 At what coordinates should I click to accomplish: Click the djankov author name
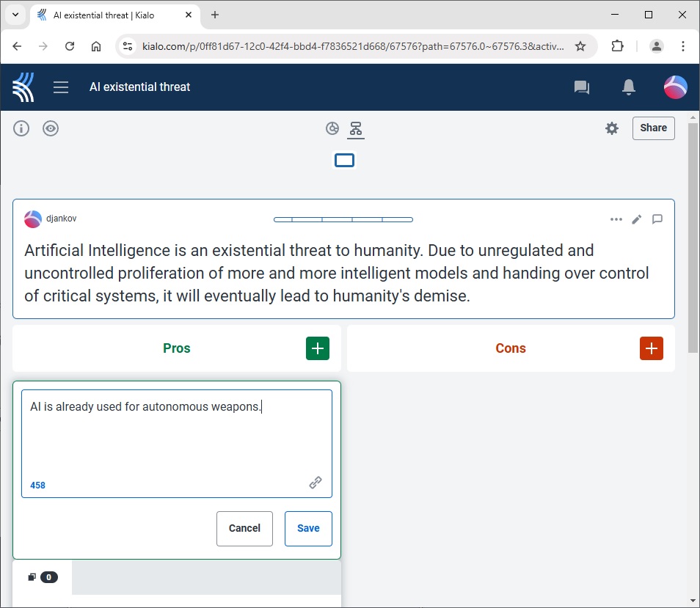(61, 219)
